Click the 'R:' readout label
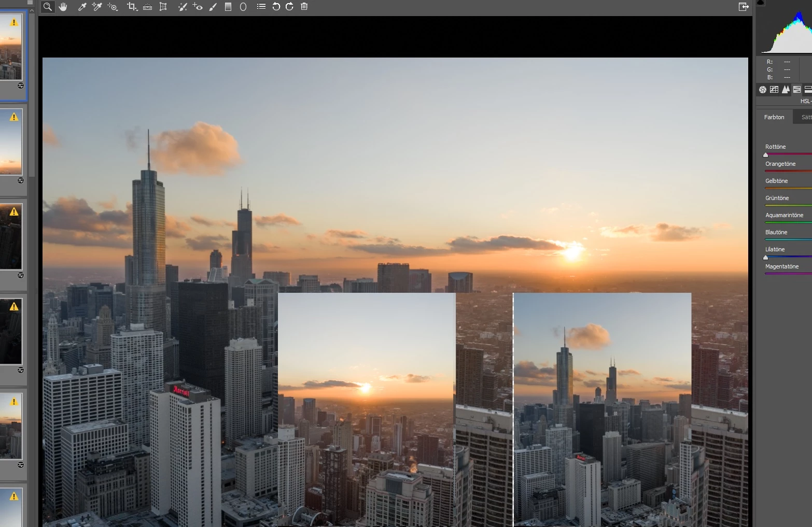This screenshot has height=527, width=812. point(769,62)
